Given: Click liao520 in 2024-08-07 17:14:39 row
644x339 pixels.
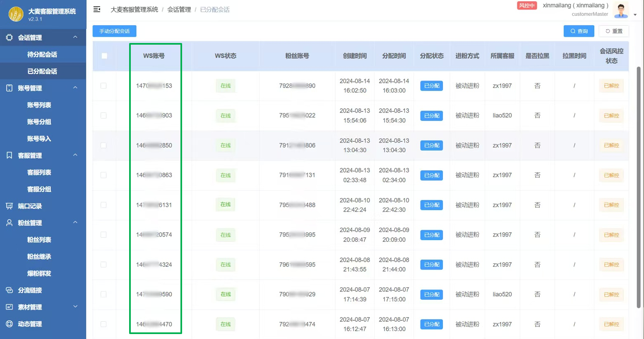Looking at the screenshot, I should [x=502, y=294].
